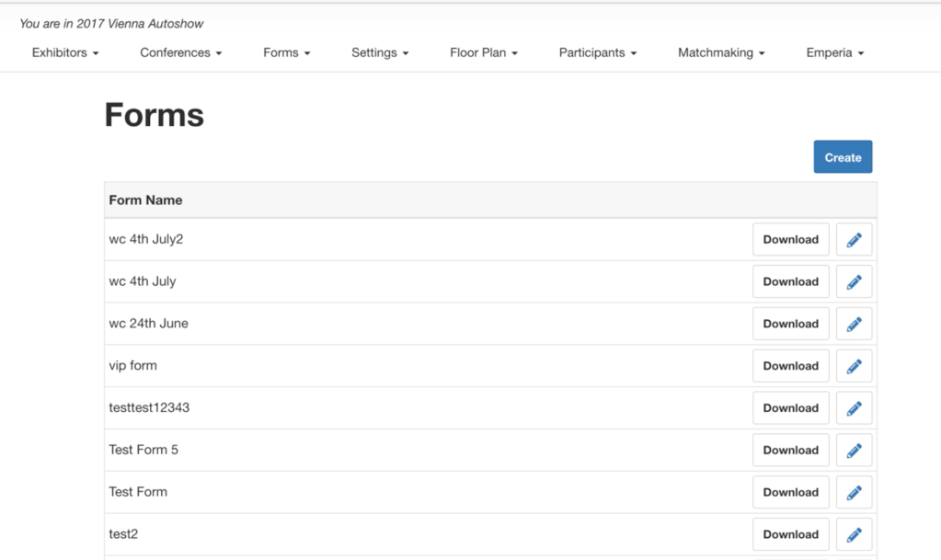Open the Forms navigation menu
The image size is (941, 560).
(287, 53)
